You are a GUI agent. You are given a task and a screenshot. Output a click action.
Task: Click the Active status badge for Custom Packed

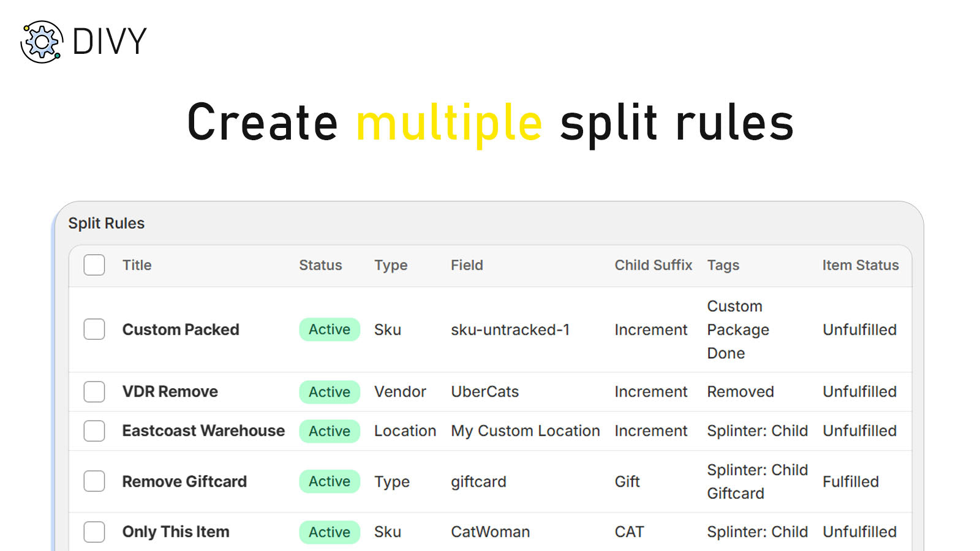click(329, 329)
